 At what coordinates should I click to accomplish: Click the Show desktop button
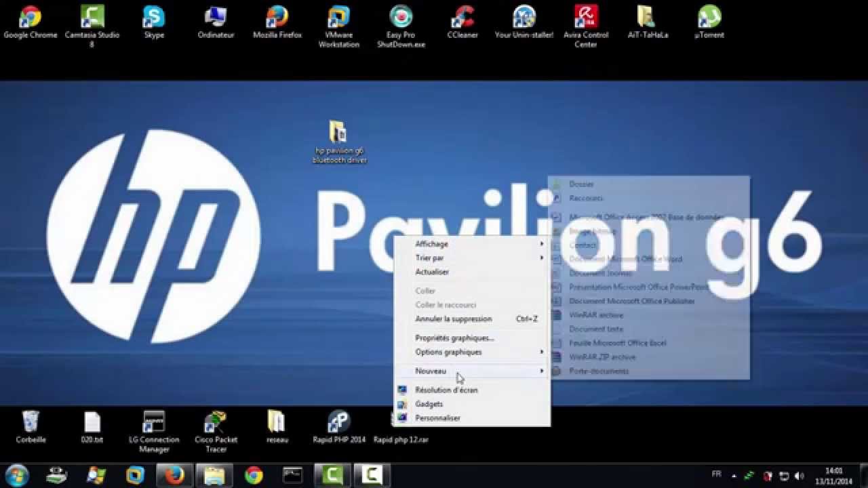863,476
